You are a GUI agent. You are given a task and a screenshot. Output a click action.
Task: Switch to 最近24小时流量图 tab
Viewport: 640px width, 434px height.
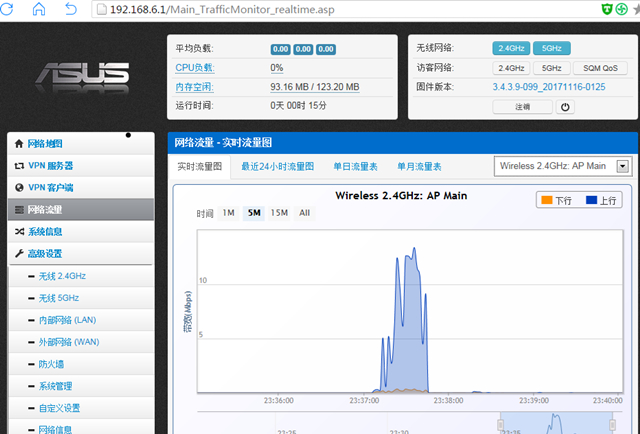click(278, 167)
